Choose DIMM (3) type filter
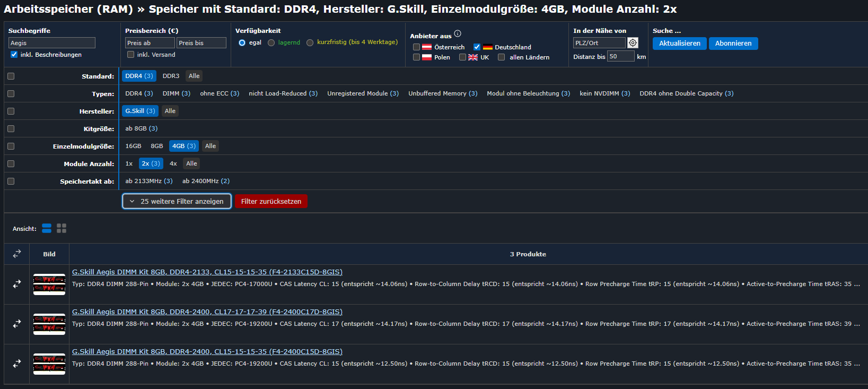The width and height of the screenshot is (868, 389). click(176, 93)
